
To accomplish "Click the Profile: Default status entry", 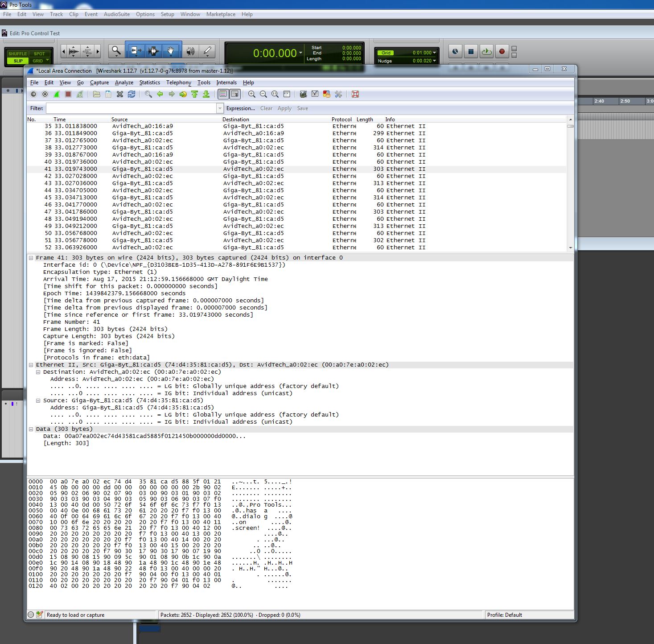I will [x=504, y=615].
